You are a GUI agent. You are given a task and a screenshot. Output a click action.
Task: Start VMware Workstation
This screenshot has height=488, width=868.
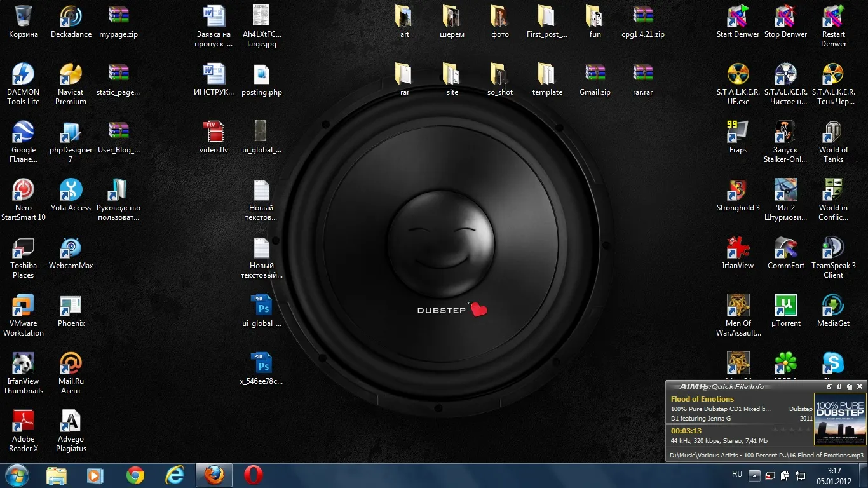tap(24, 315)
